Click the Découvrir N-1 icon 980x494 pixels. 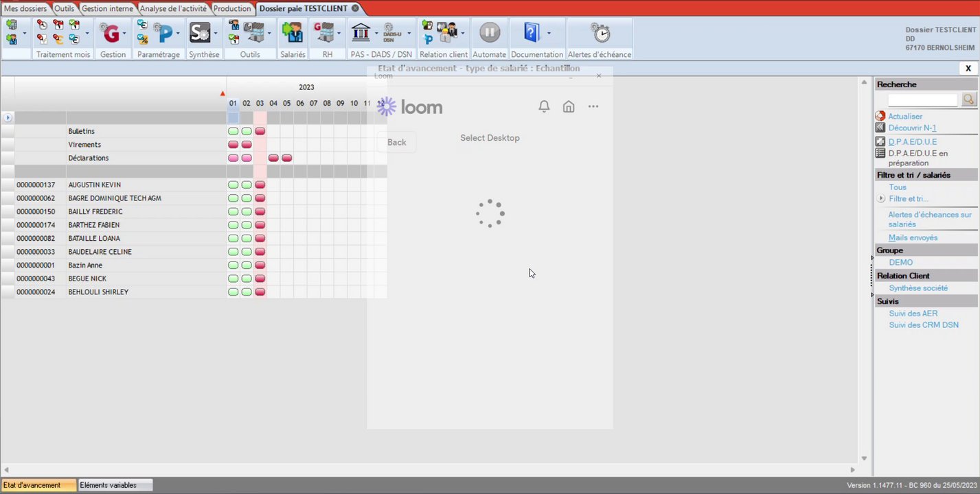tap(880, 128)
